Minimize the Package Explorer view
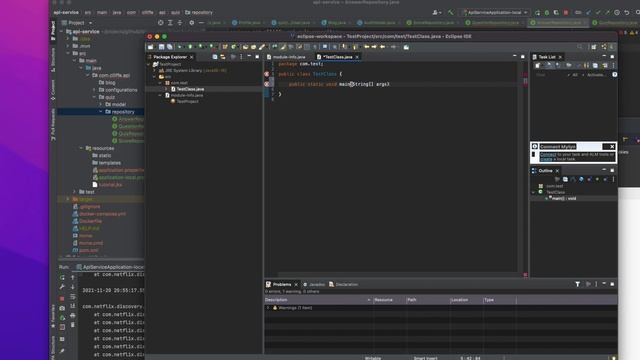 249,57
